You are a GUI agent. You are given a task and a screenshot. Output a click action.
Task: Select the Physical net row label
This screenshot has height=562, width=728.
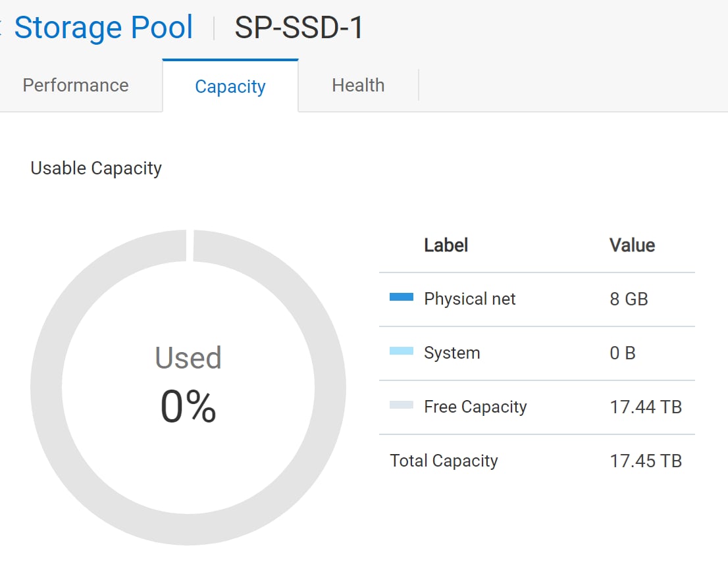(x=469, y=299)
